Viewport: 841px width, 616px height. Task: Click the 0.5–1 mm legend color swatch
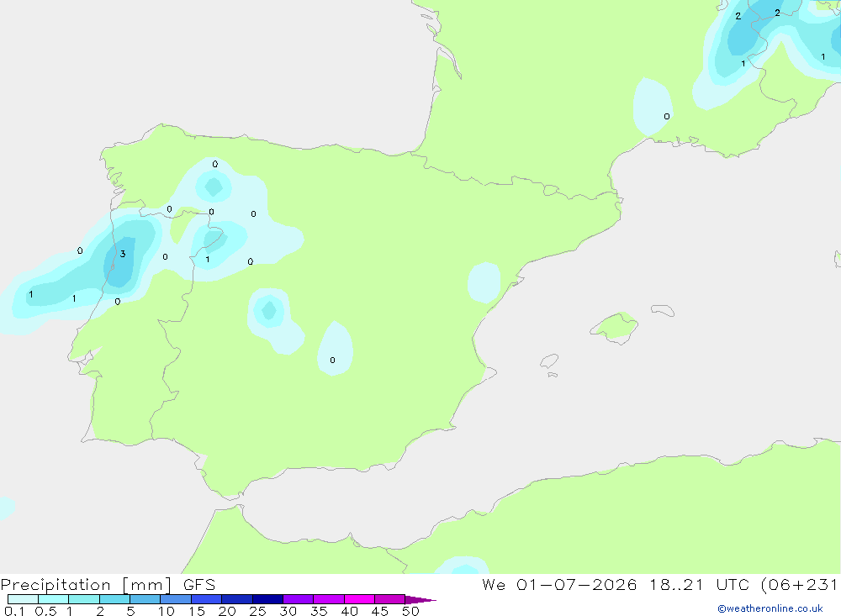pyautogui.click(x=54, y=599)
